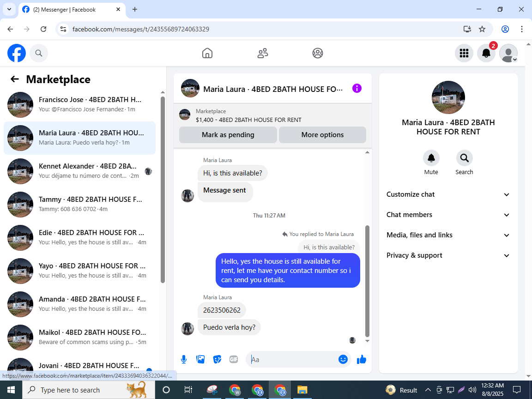Select the Maria Laura conversation row
Viewport: 532px width, 399px height.
(80, 138)
